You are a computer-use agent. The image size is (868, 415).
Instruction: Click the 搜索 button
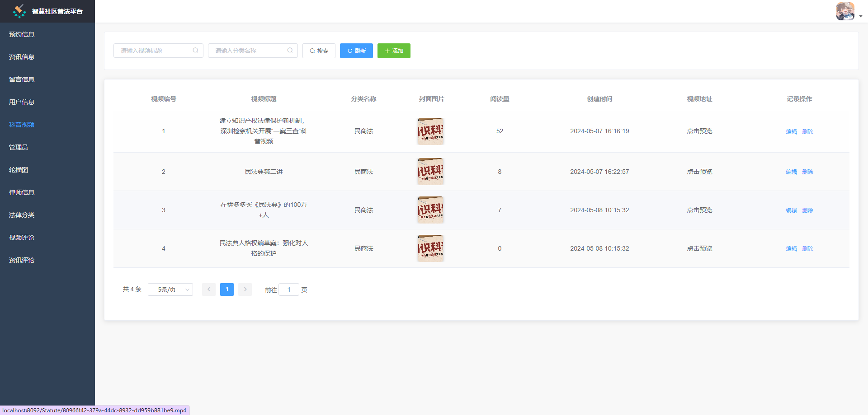[x=319, y=51]
